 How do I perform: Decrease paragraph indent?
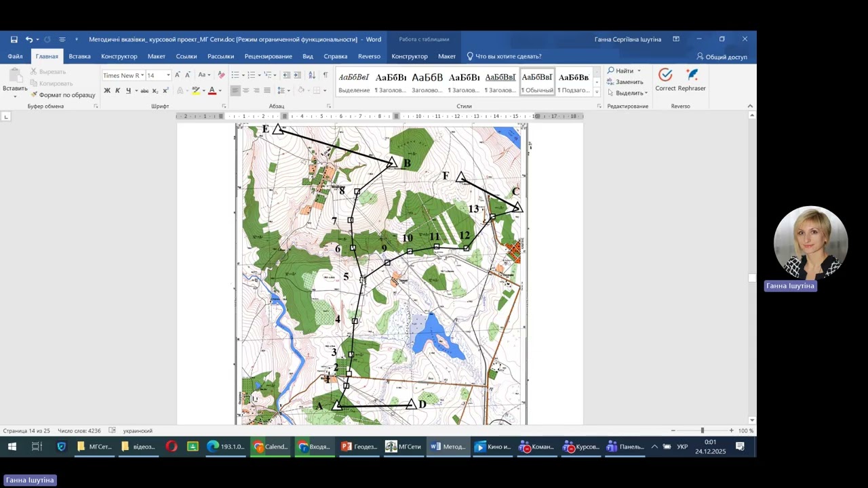click(287, 75)
